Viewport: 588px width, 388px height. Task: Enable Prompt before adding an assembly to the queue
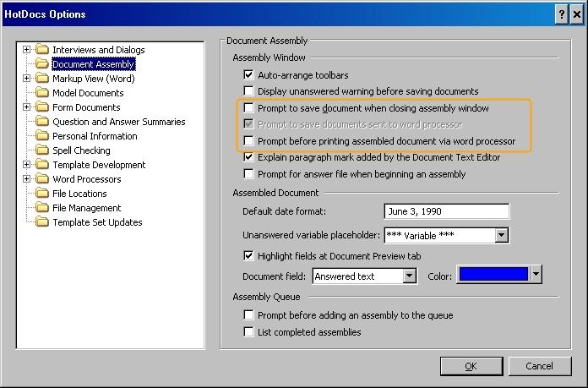click(x=248, y=314)
